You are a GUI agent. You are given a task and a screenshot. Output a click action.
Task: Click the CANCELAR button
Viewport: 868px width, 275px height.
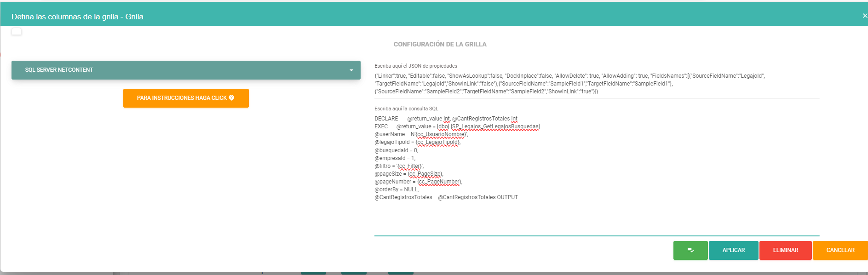pos(840,250)
